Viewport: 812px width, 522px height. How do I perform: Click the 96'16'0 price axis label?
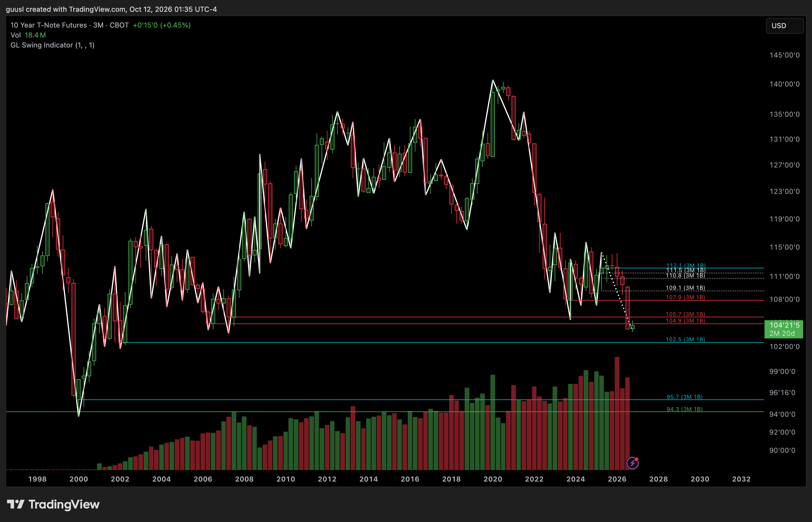click(782, 392)
